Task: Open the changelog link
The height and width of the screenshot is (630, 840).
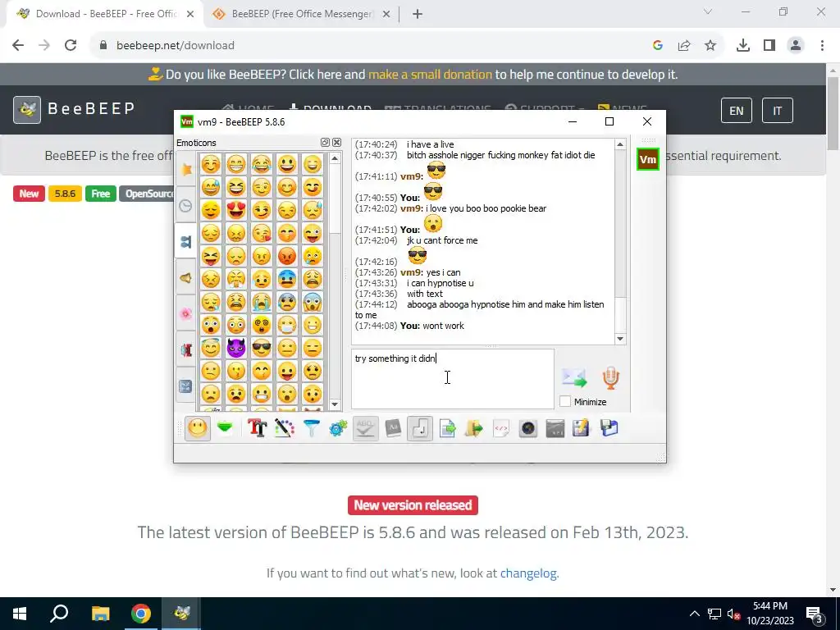Action: click(528, 573)
